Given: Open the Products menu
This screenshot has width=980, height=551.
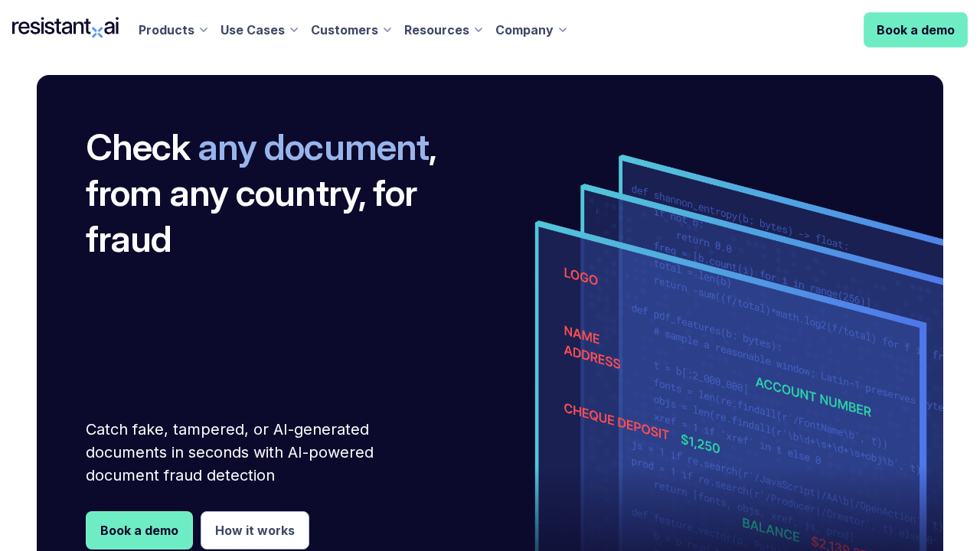Looking at the screenshot, I should point(166,30).
